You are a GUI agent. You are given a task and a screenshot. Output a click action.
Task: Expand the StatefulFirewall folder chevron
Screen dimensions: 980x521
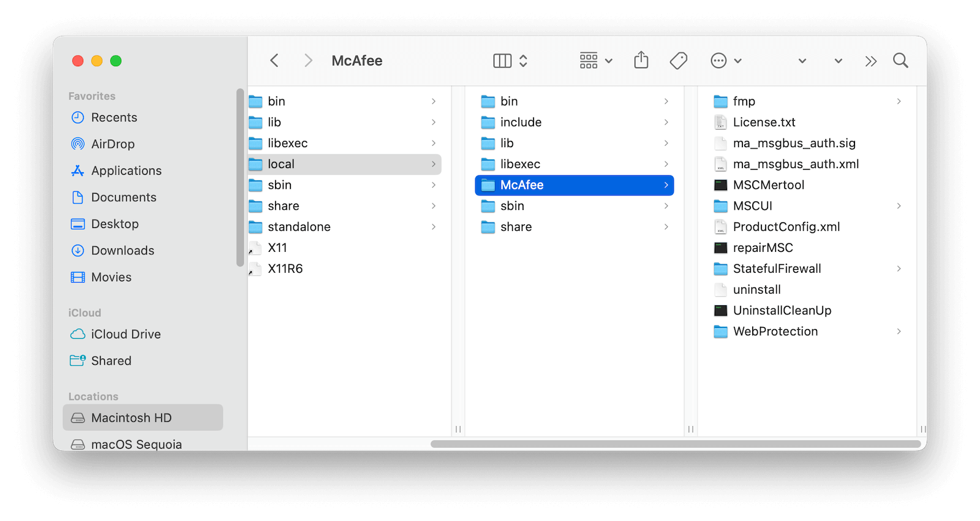coord(899,268)
